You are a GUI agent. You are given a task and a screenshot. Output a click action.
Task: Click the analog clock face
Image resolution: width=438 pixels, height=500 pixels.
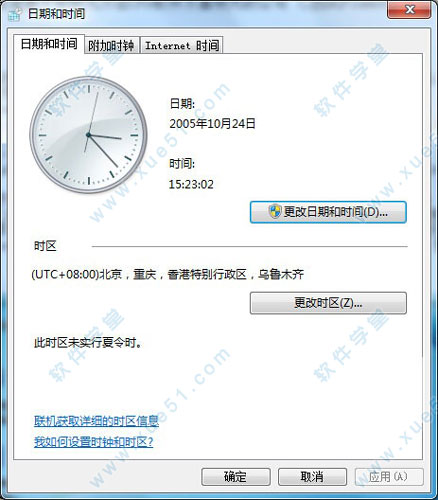tap(89, 135)
